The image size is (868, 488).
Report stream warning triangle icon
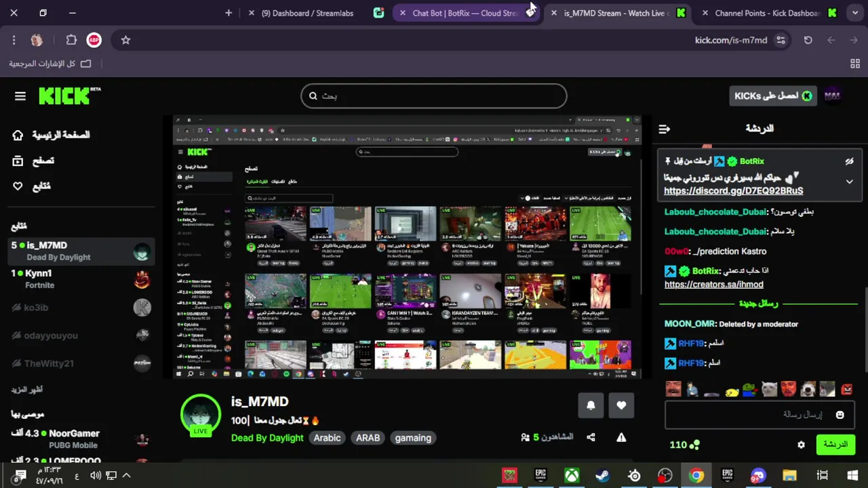[x=621, y=438]
